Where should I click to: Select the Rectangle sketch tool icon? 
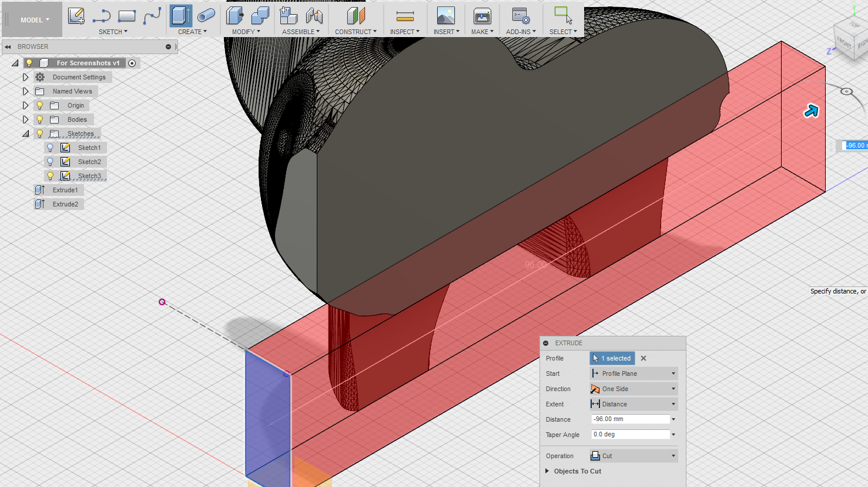127,16
